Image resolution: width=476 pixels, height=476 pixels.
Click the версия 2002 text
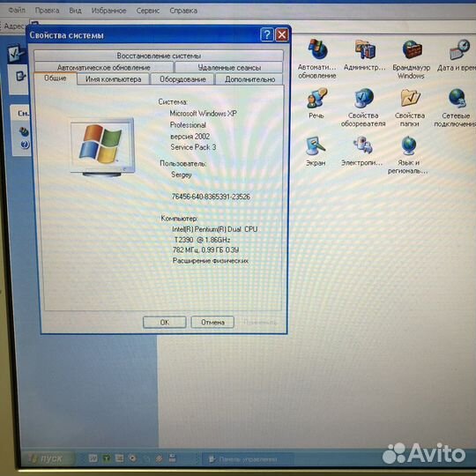point(190,137)
